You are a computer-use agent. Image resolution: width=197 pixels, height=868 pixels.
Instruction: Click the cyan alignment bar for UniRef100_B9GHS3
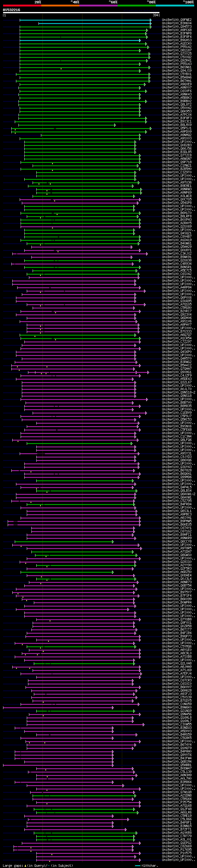pyautogui.click(x=80, y=40)
